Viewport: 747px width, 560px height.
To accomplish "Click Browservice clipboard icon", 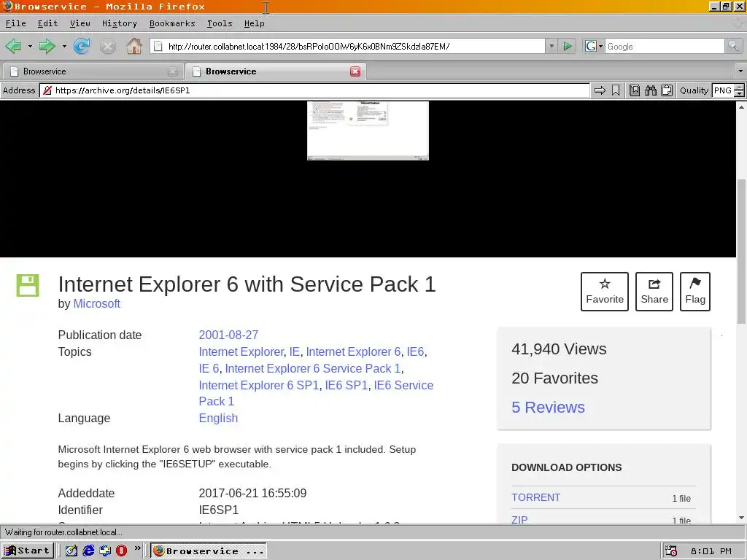I will tap(667, 90).
